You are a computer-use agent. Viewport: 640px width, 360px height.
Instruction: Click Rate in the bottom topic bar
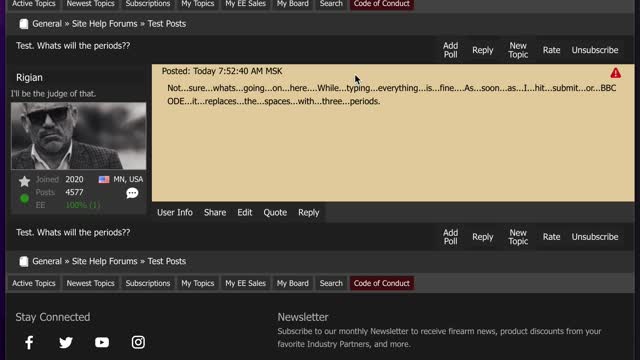tap(551, 237)
